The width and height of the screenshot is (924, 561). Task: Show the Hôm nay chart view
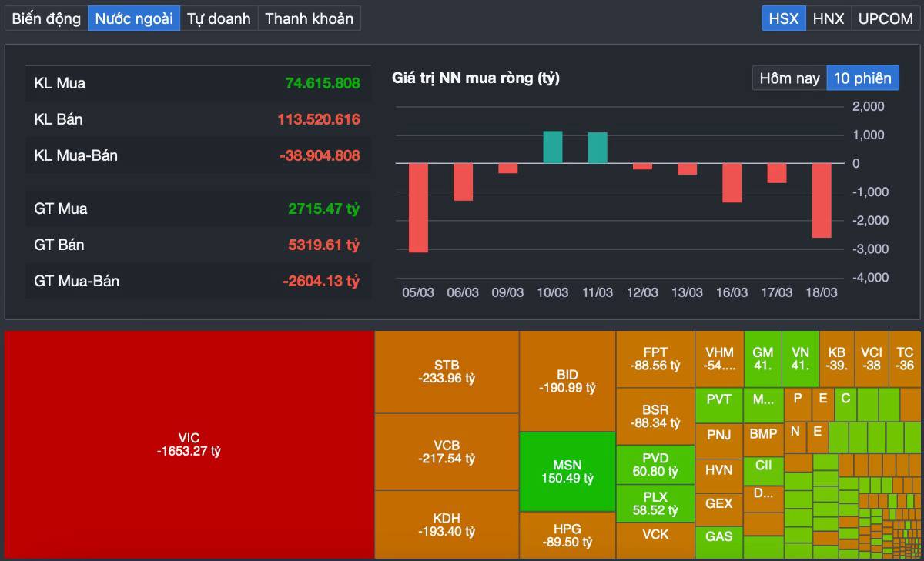tap(789, 78)
